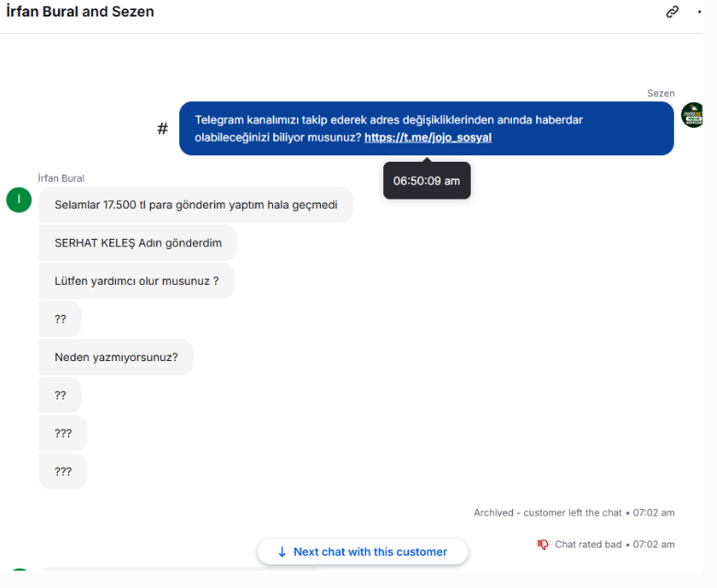
Task: Go to Next chat with this customer
Action: [x=362, y=552]
